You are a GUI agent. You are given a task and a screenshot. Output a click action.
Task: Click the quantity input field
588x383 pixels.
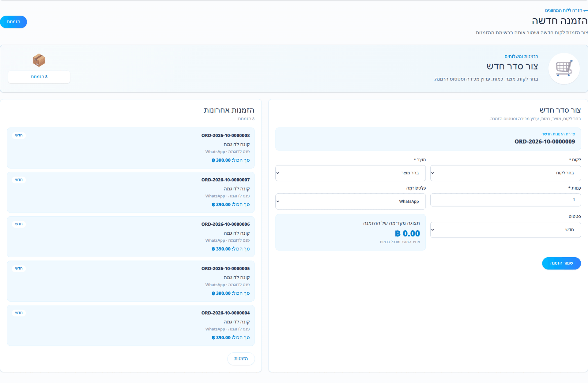[505, 200]
